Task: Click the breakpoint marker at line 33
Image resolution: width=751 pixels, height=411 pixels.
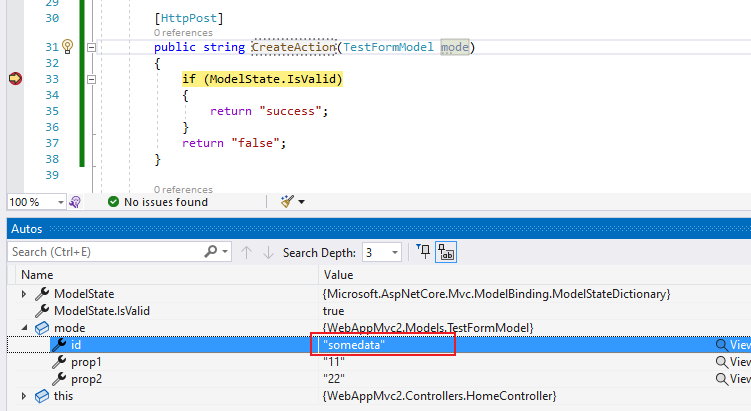Action: point(15,79)
